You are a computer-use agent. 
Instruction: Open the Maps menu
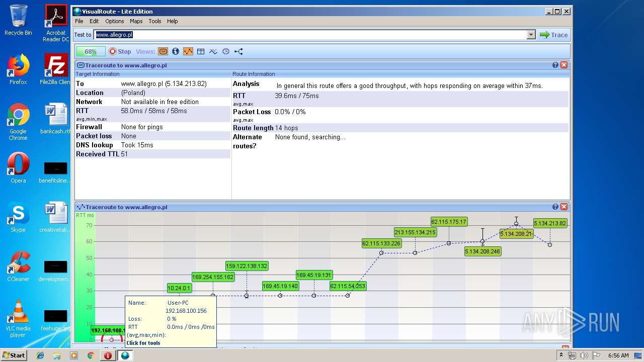click(x=136, y=21)
